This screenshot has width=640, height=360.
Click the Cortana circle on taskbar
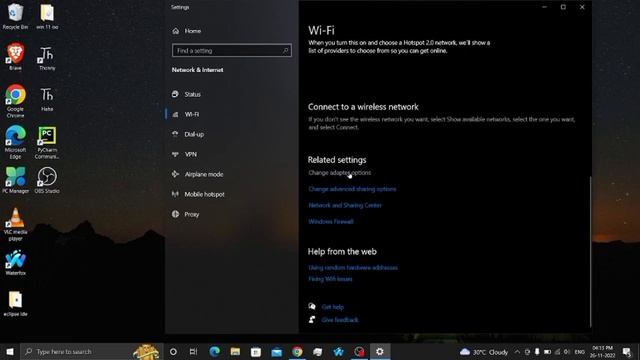click(x=173, y=351)
